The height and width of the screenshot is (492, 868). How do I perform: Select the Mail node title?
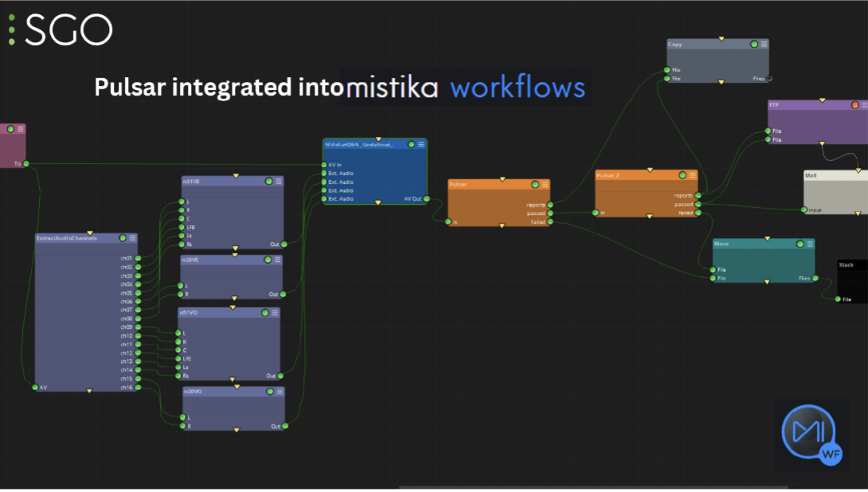811,175
